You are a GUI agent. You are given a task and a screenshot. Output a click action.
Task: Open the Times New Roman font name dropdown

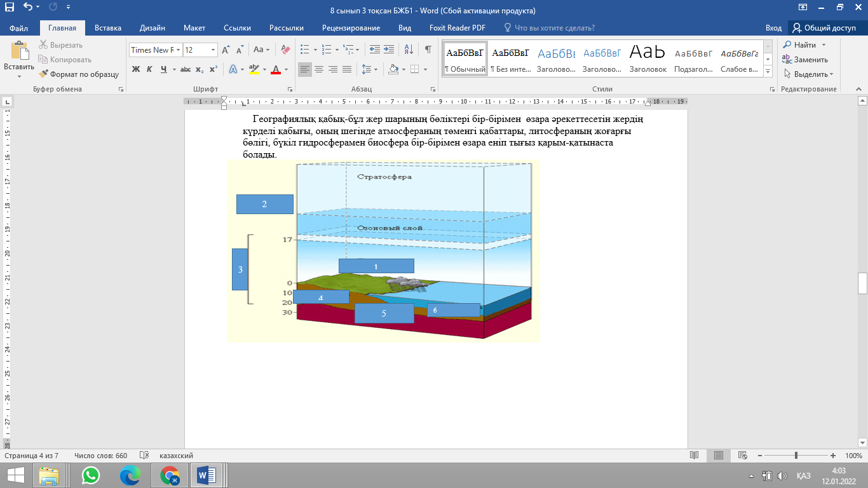coord(179,50)
